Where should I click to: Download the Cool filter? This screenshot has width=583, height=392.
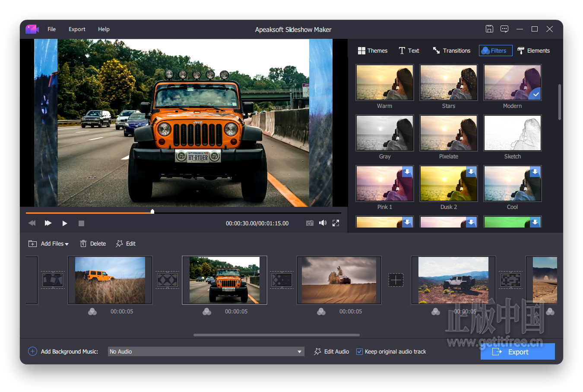(535, 172)
